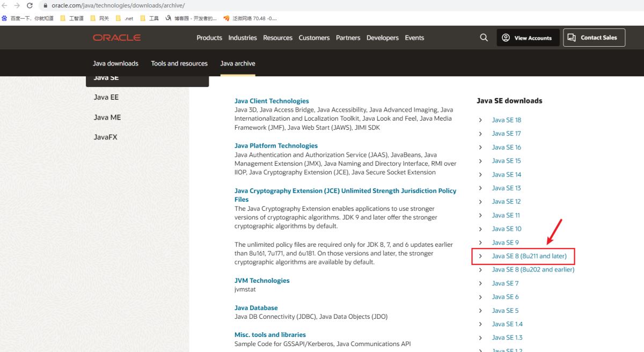Open the Developers menu item
This screenshot has height=352, width=644.
tap(382, 38)
